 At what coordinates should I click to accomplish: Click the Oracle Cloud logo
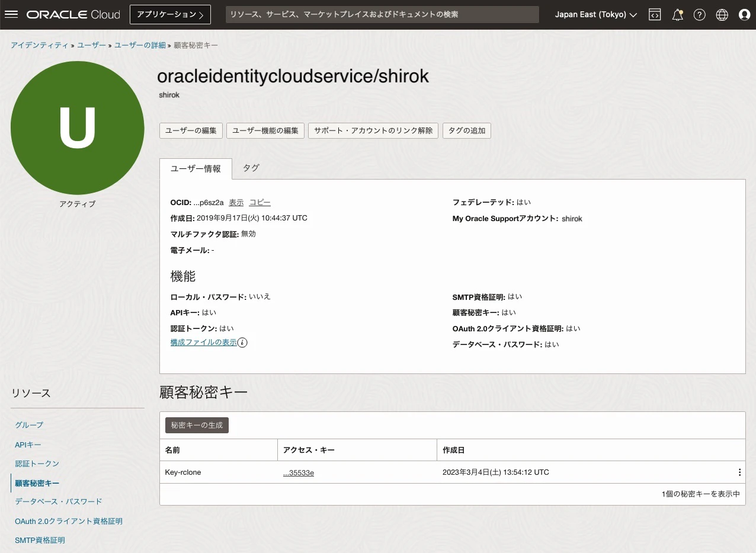coord(72,14)
